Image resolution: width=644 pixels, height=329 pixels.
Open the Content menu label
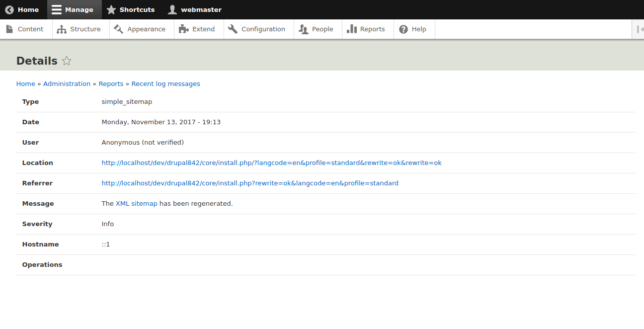pos(30,29)
